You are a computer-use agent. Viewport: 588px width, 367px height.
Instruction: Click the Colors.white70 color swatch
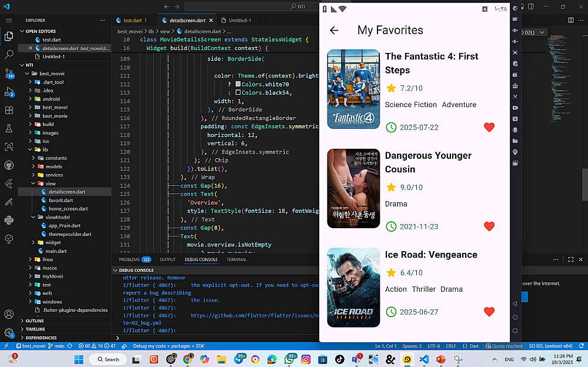coord(238,85)
